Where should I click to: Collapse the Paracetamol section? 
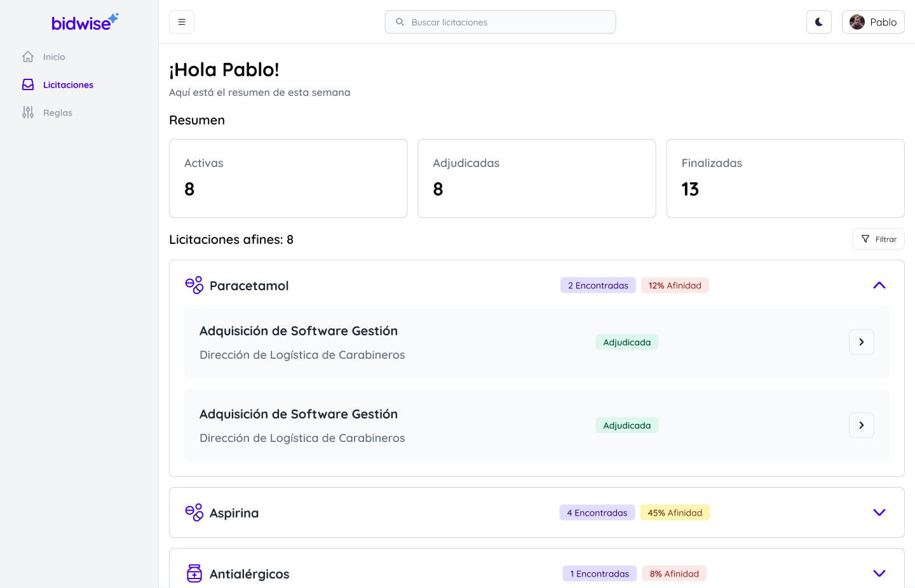pyautogui.click(x=879, y=285)
